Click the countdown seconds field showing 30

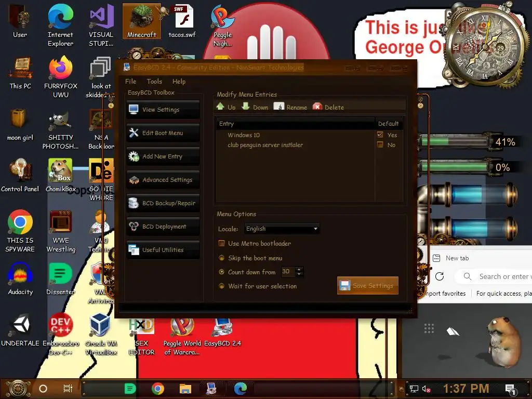pos(288,271)
